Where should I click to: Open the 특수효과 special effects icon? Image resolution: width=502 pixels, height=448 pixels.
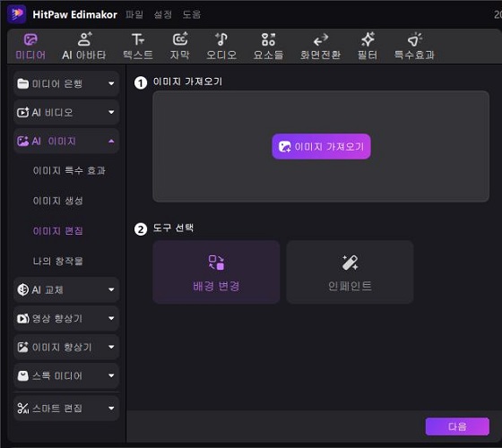414,39
